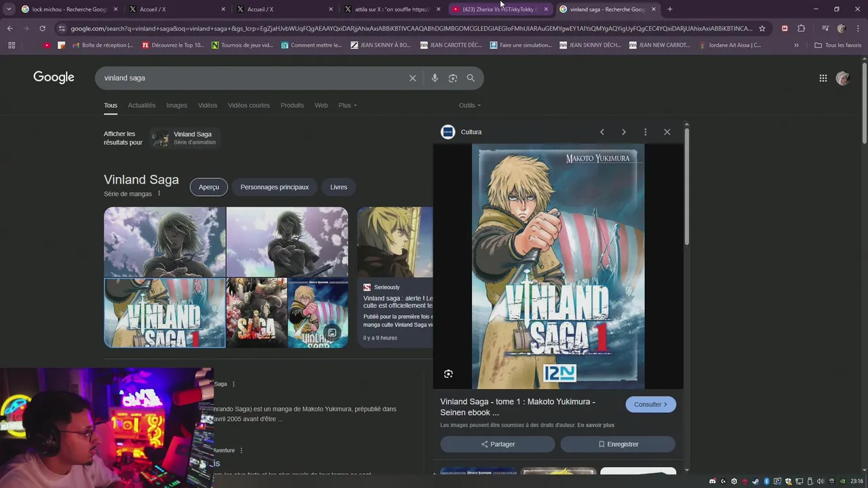Search inside image with Lens icon
868x488 pixels.
(x=448, y=374)
